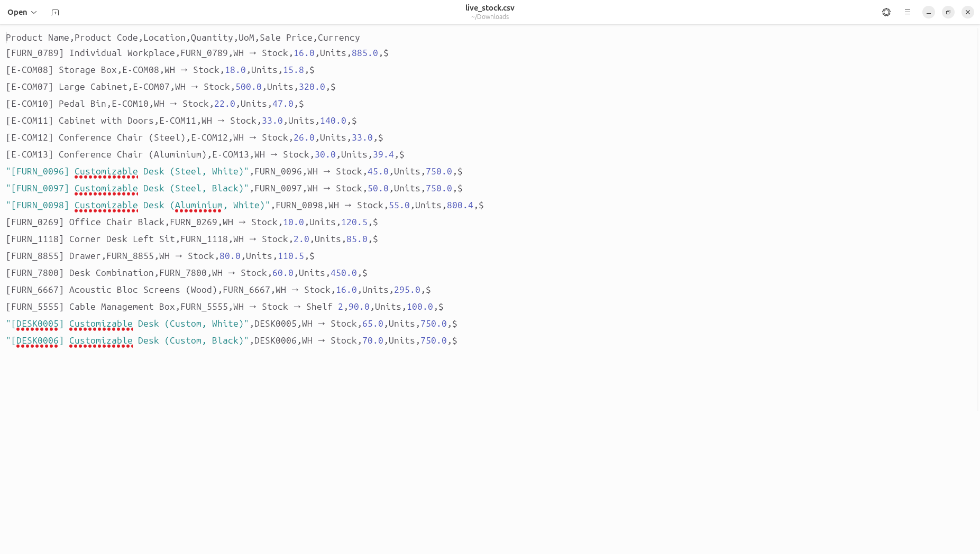This screenshot has height=554, width=980.
Task: Click the underlined DESK0005 word
Action: [x=38, y=324]
